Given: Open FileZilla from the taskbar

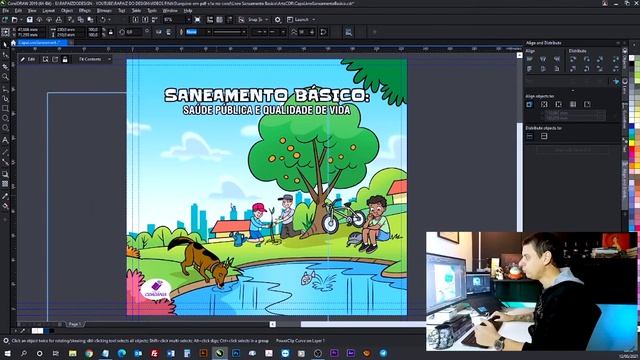Looking at the screenshot, I should coord(154,353).
